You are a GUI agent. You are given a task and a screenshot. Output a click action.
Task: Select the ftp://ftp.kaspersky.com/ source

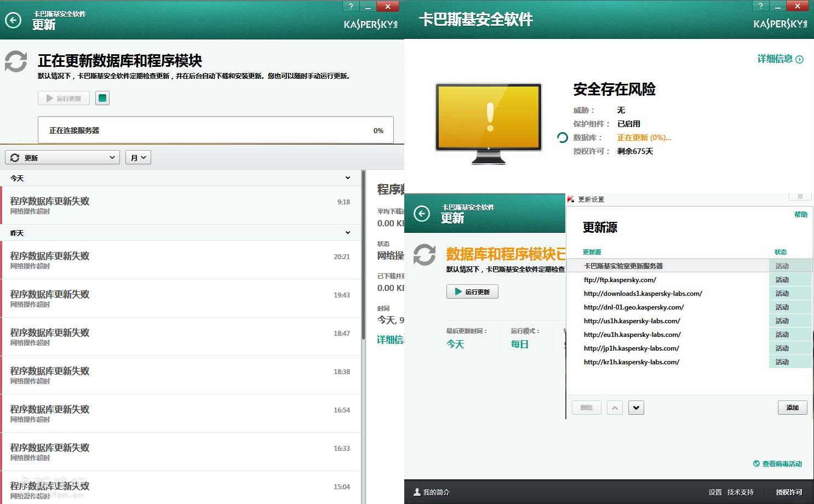(689, 279)
